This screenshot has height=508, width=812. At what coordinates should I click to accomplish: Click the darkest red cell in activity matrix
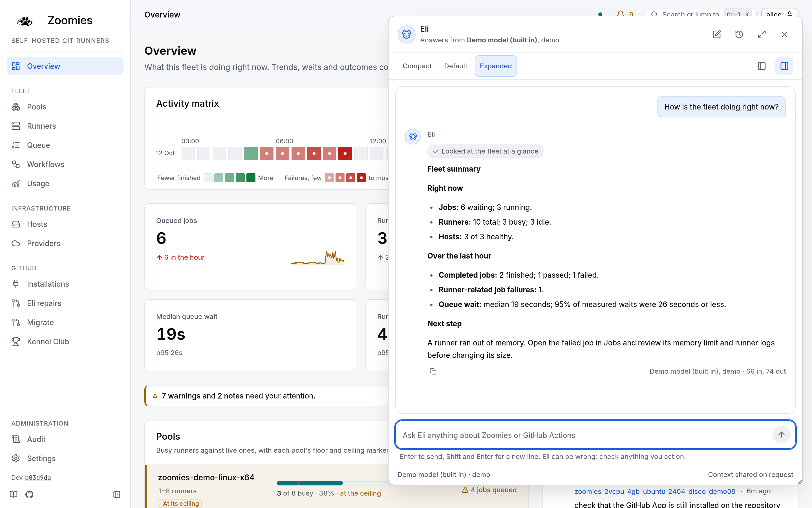coord(345,154)
